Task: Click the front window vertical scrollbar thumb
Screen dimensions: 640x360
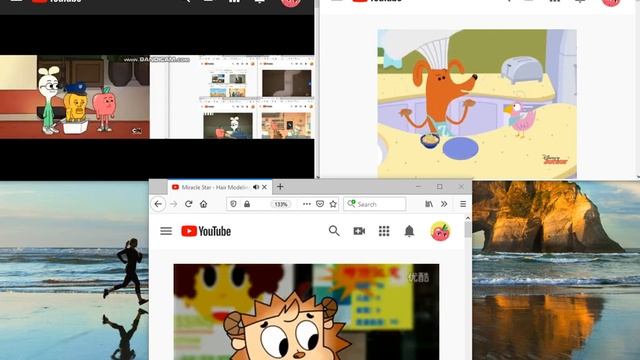Action: [468, 229]
